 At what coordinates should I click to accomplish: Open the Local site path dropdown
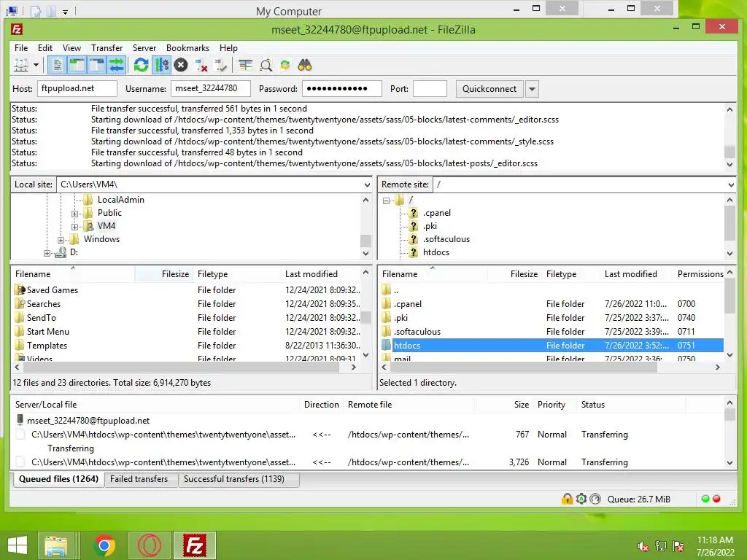coord(367,184)
